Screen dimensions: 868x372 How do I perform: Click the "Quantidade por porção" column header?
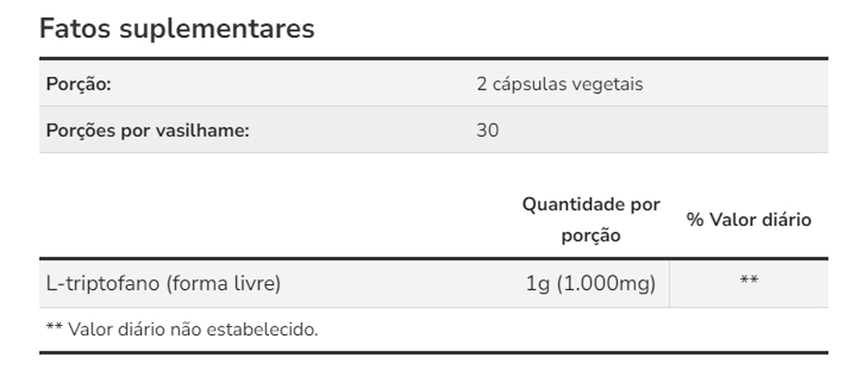590,220
